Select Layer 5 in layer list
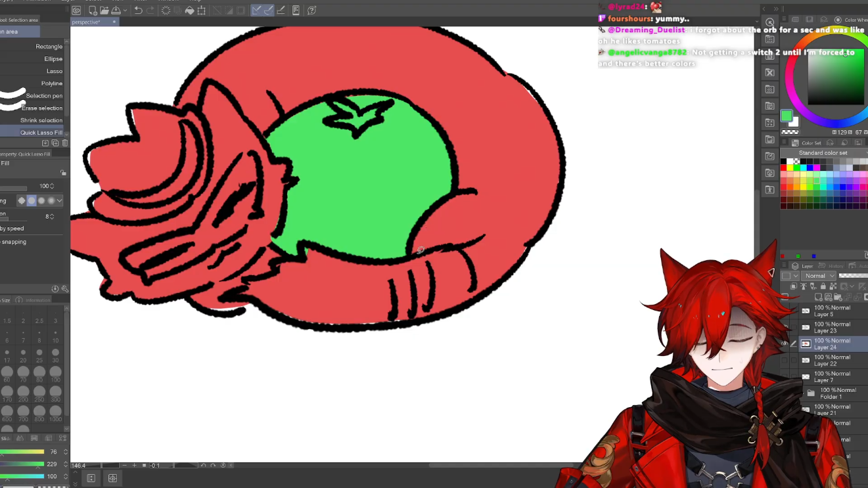 coord(833,311)
